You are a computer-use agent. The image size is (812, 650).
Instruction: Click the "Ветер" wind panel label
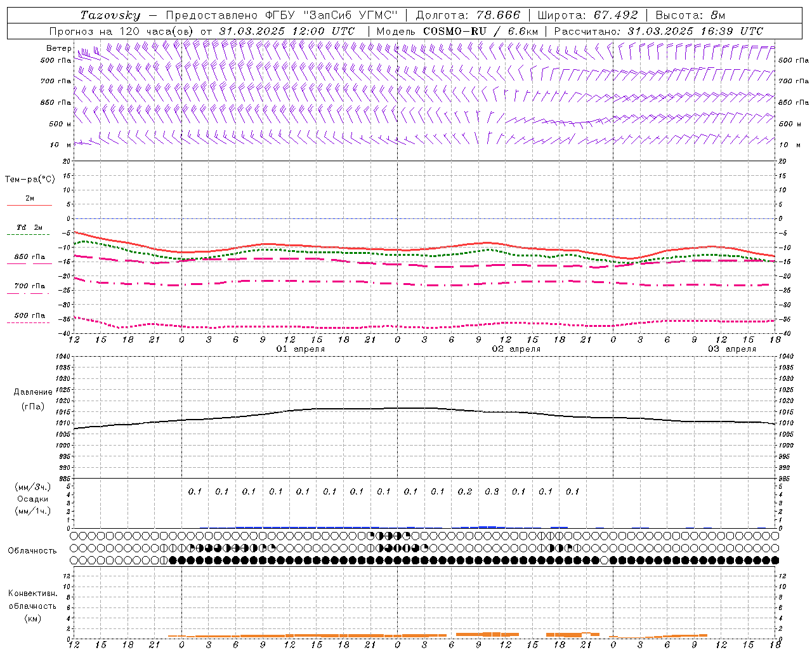[59, 48]
